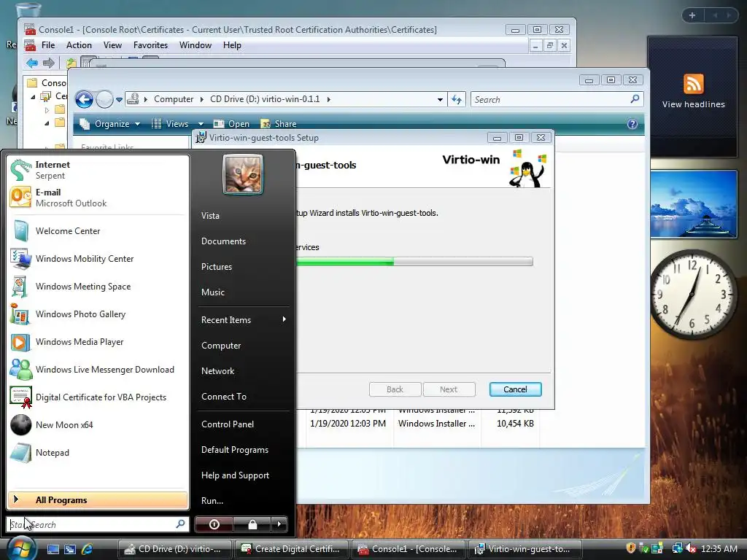Launch Microsoft Outlook E-mail entry
747x560 pixels.
pos(98,198)
